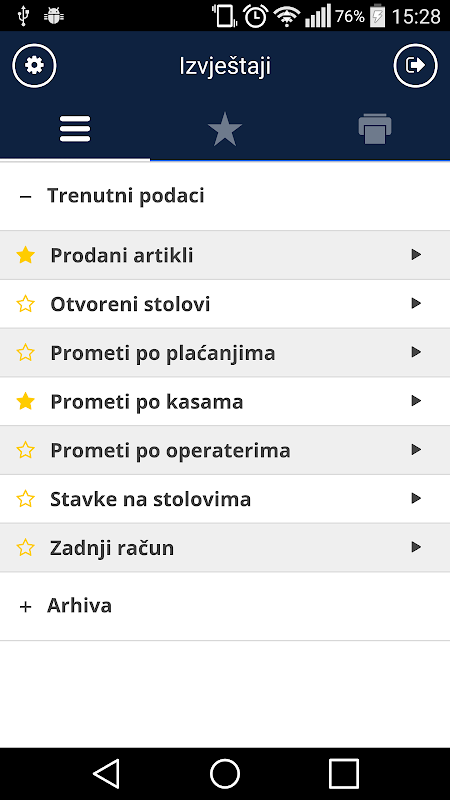Tap the Android home circle button

click(225, 773)
